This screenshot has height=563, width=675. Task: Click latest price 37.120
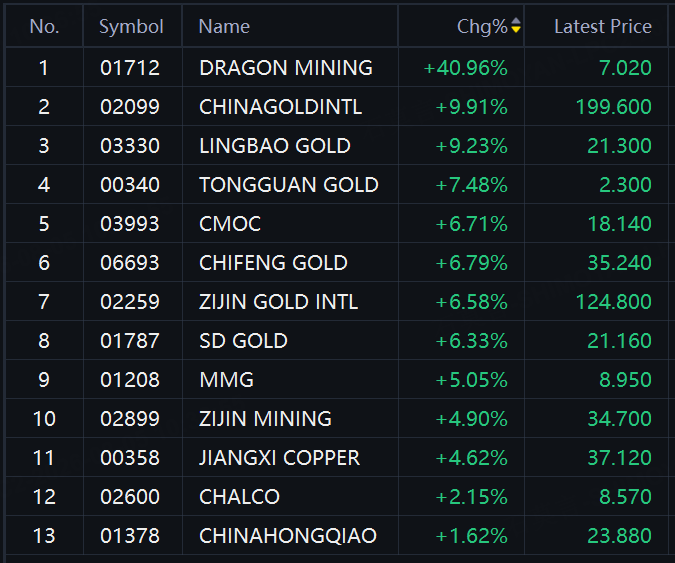point(619,458)
